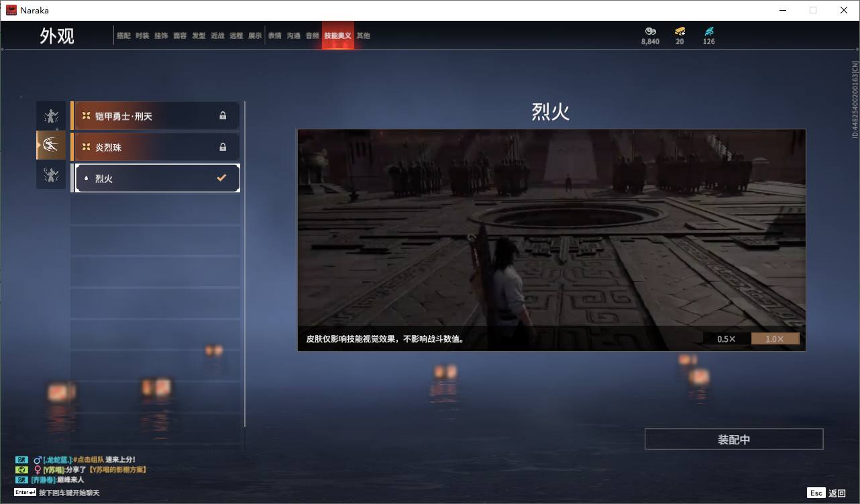Click the checkmark on the 烈火 row
This screenshot has height=504, width=860.
point(221,178)
